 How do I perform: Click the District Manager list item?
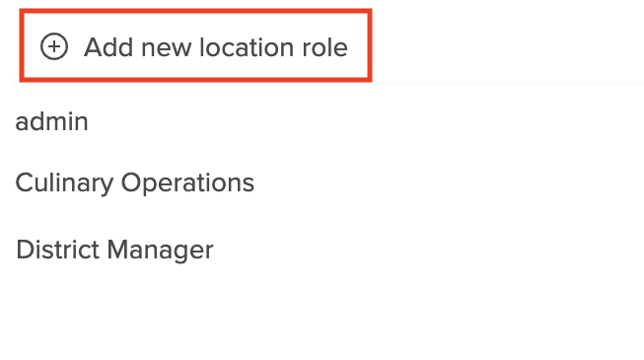pyautogui.click(x=114, y=250)
